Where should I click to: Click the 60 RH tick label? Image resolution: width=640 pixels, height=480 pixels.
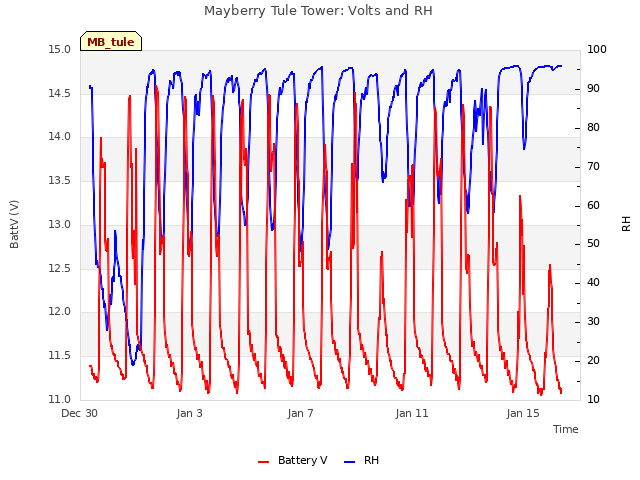click(x=593, y=205)
